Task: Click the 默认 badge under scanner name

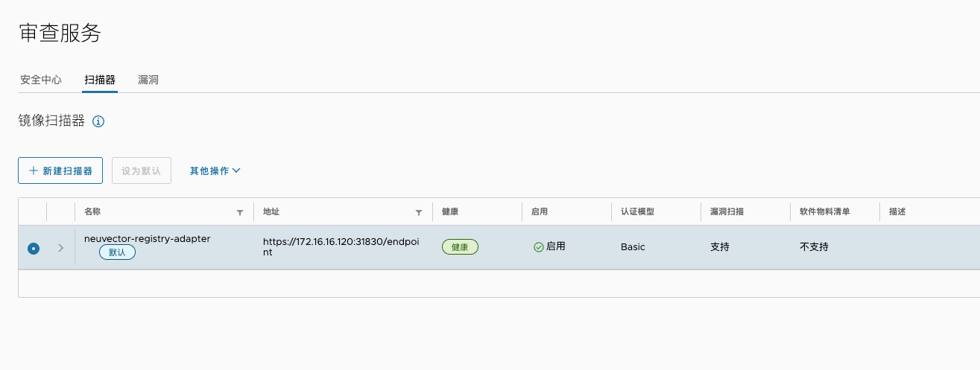Action: tap(117, 252)
